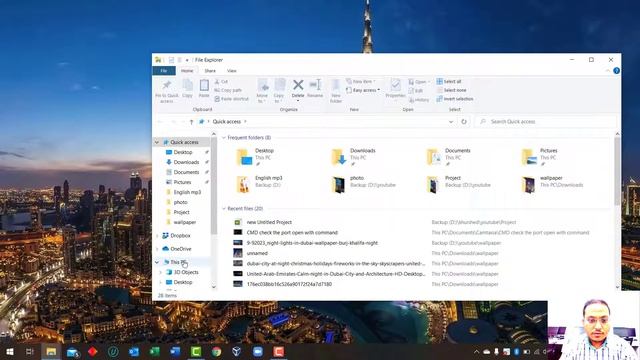The width and height of the screenshot is (640, 360).
Task: Click the main pane vertical scrollbar
Action: click(x=617, y=171)
